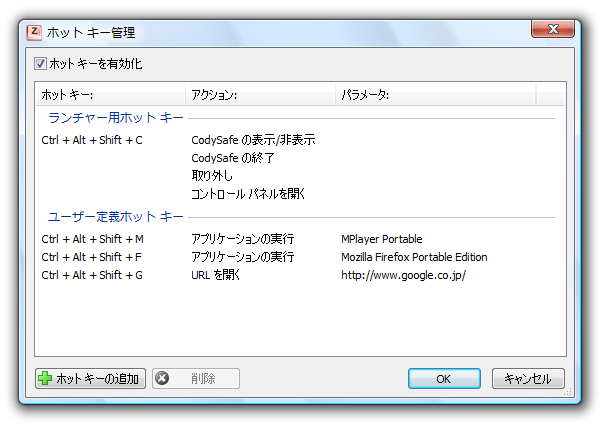Select the Ctrl + Alt + Shift + M hotkey
The width and height of the screenshot is (604, 429).
92,239
